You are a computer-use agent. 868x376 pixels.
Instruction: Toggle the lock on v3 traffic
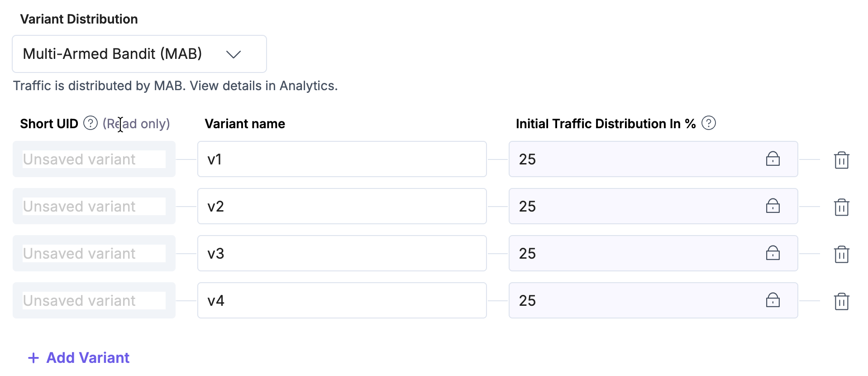point(773,253)
